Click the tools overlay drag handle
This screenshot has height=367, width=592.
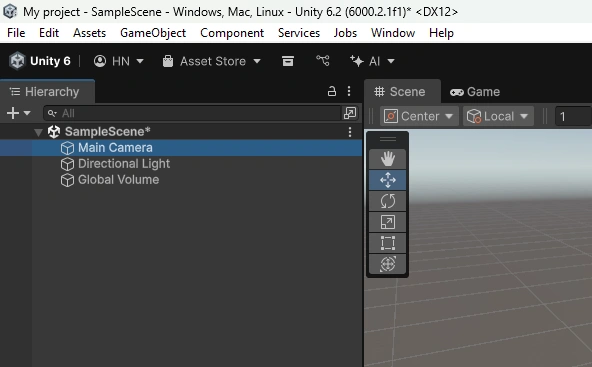(x=387, y=140)
